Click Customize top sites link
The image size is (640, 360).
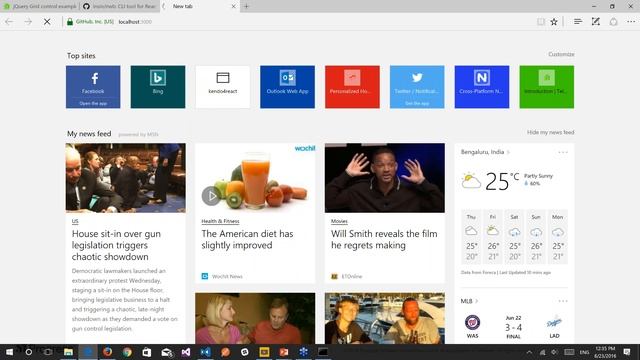tap(561, 54)
